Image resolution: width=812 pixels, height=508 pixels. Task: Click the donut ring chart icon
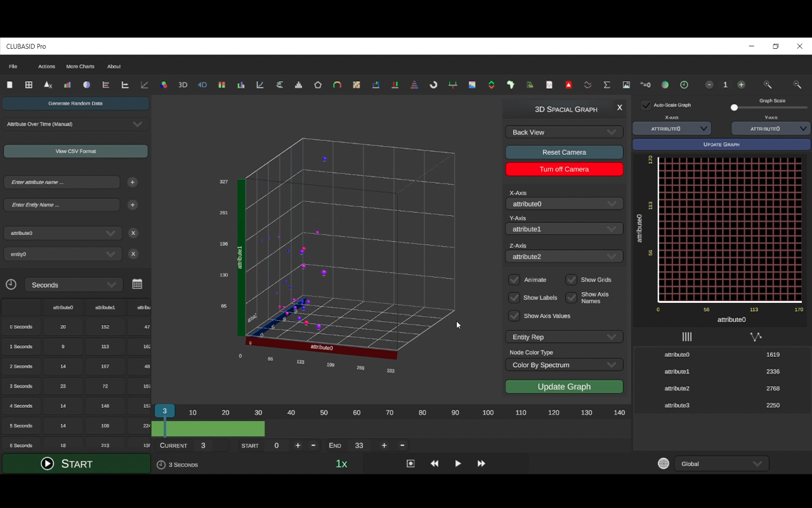click(433, 85)
